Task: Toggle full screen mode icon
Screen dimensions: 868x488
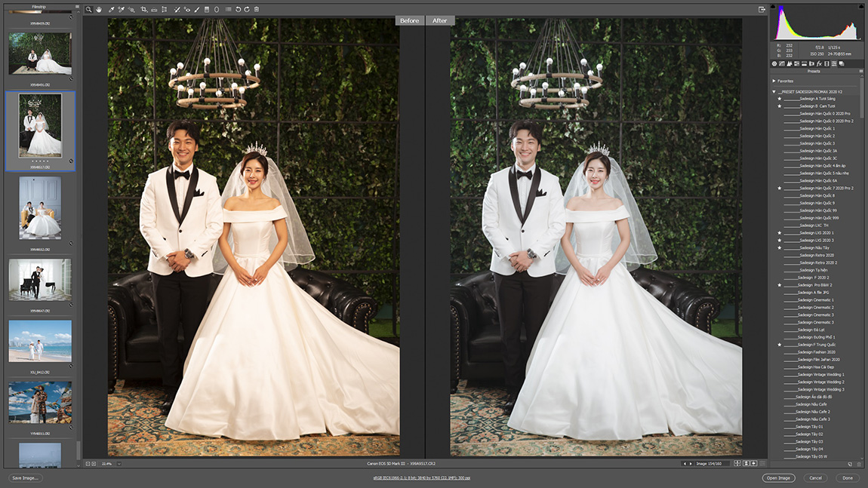Action: click(x=762, y=9)
